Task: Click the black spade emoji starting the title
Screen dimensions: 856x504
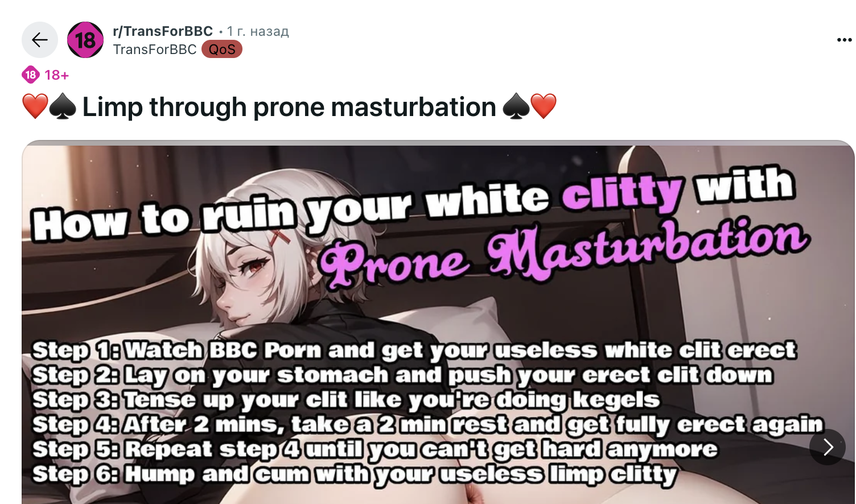Action: pos(63,106)
